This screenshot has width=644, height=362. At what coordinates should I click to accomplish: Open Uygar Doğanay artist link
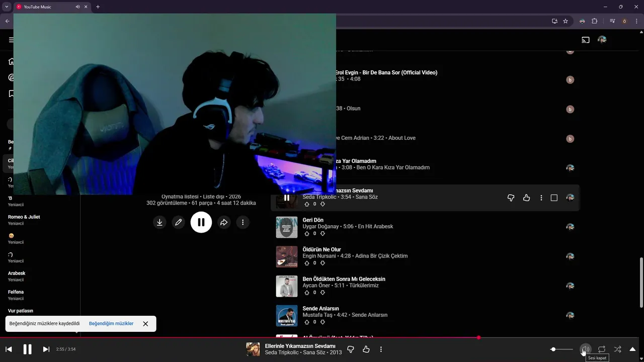[x=321, y=227]
